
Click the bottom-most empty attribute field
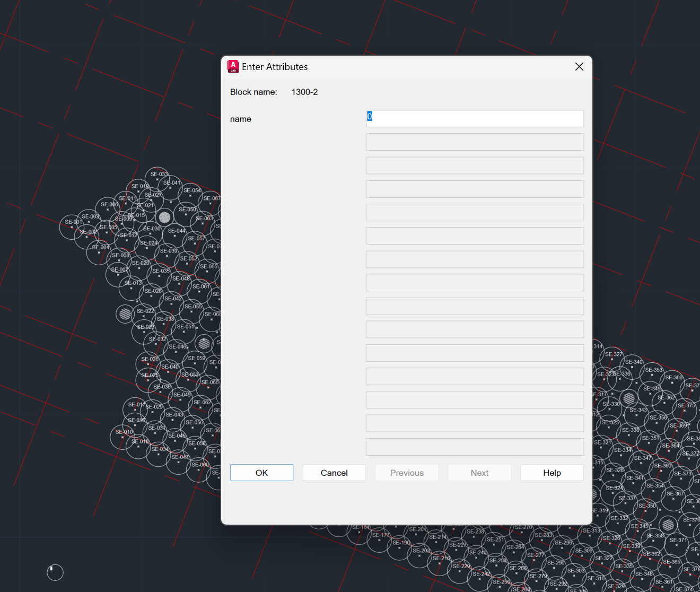tap(474, 447)
